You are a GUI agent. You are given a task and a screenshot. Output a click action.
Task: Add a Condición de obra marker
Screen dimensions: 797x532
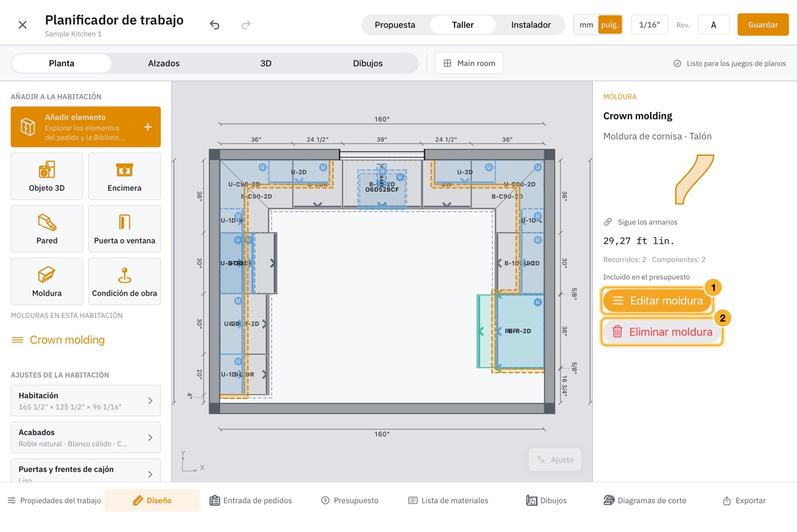tap(124, 282)
